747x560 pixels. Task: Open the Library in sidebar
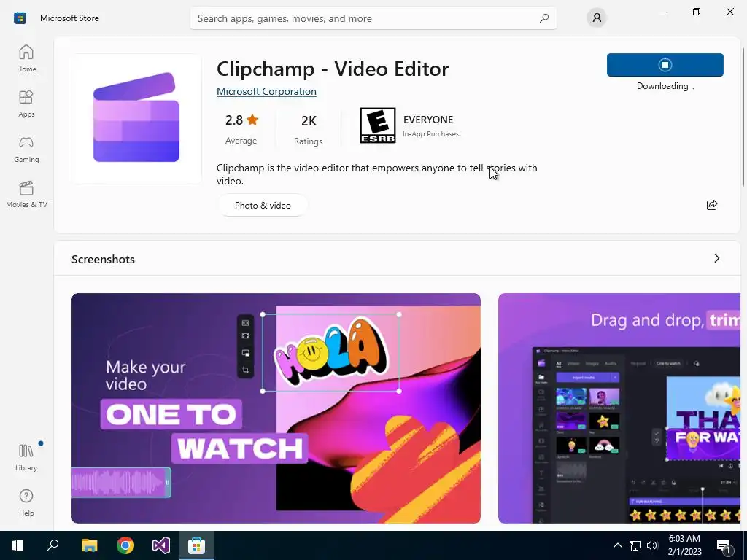pyautogui.click(x=26, y=457)
